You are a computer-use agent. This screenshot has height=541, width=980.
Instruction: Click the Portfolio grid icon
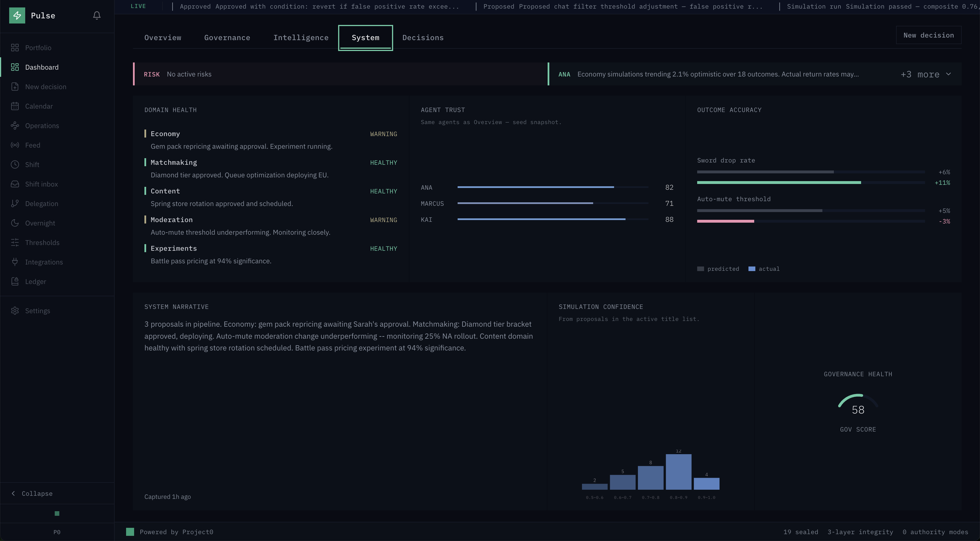point(15,48)
